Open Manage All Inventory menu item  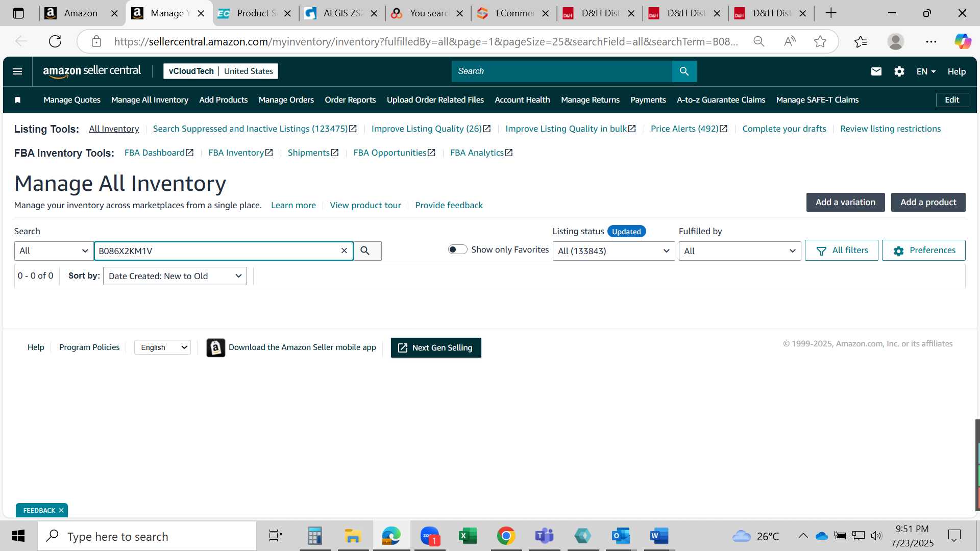150,100
